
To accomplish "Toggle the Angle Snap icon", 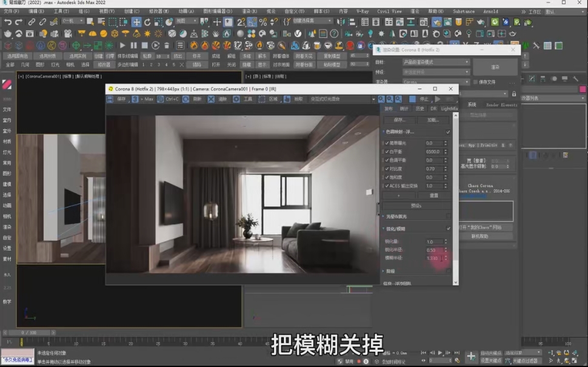I will pos(252,22).
